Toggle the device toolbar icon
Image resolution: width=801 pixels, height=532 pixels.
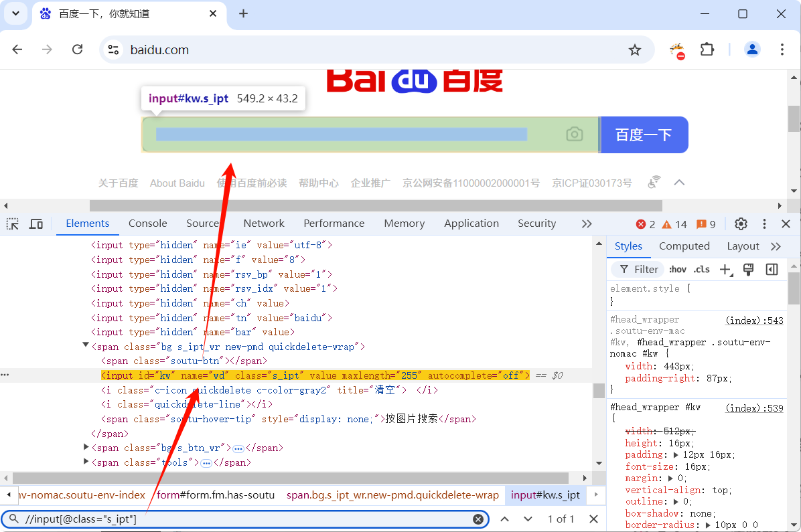click(35, 224)
